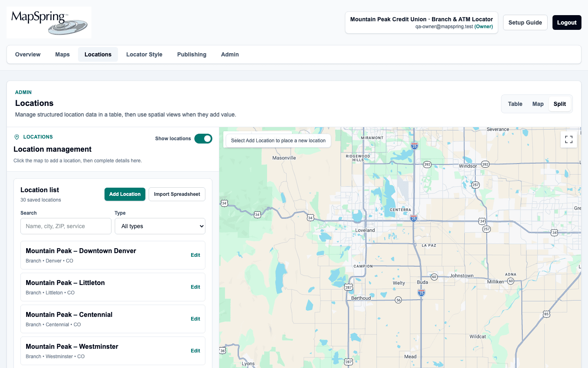Toggle the Show locations switch
588x368 pixels.
point(203,139)
